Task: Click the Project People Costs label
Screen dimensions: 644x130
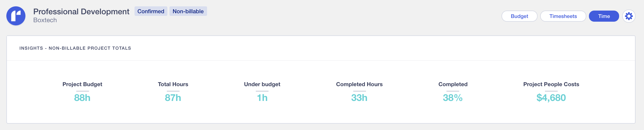Action: [x=551, y=84]
